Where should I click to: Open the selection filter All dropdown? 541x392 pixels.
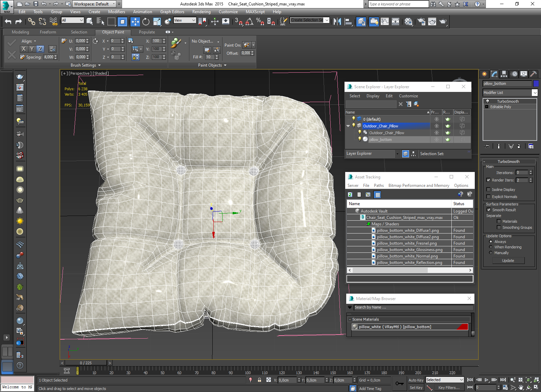coord(72,20)
